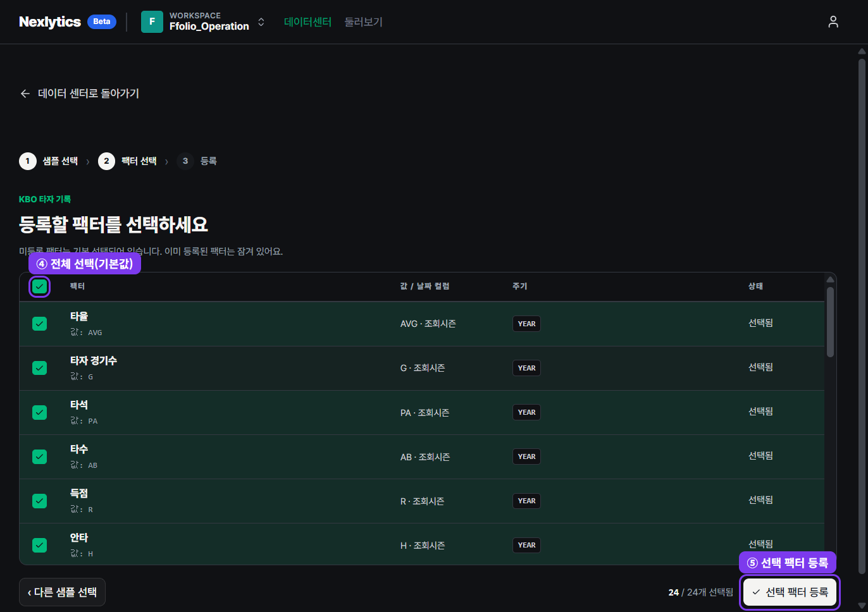
Task: Select step 1 circle 샘플 선택
Action: pos(27,161)
